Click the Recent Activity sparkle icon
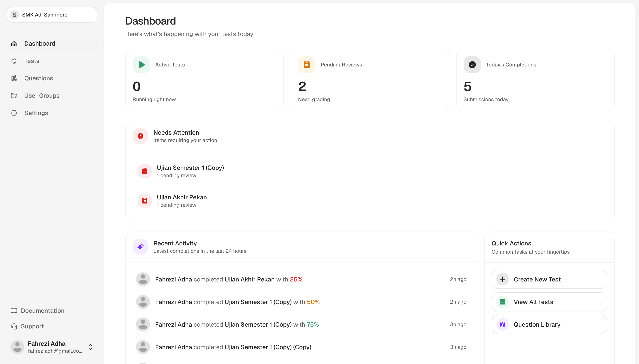This screenshot has height=364, width=639. (x=140, y=247)
